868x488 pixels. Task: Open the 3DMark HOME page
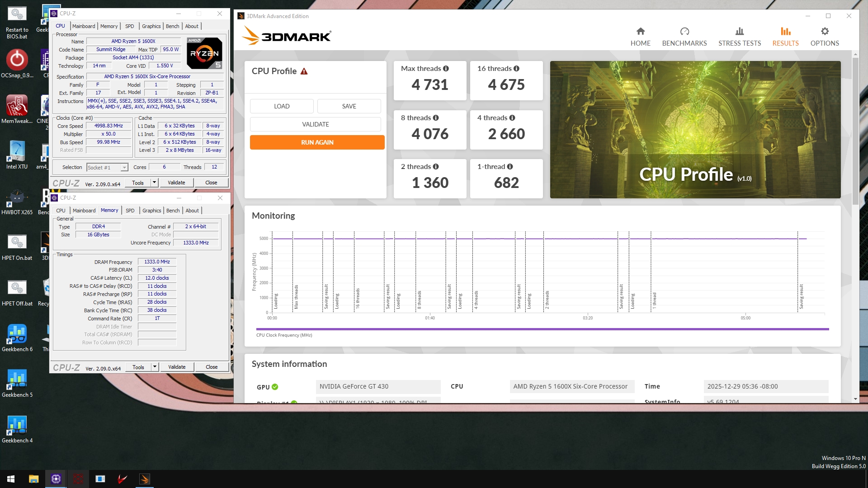tap(640, 37)
